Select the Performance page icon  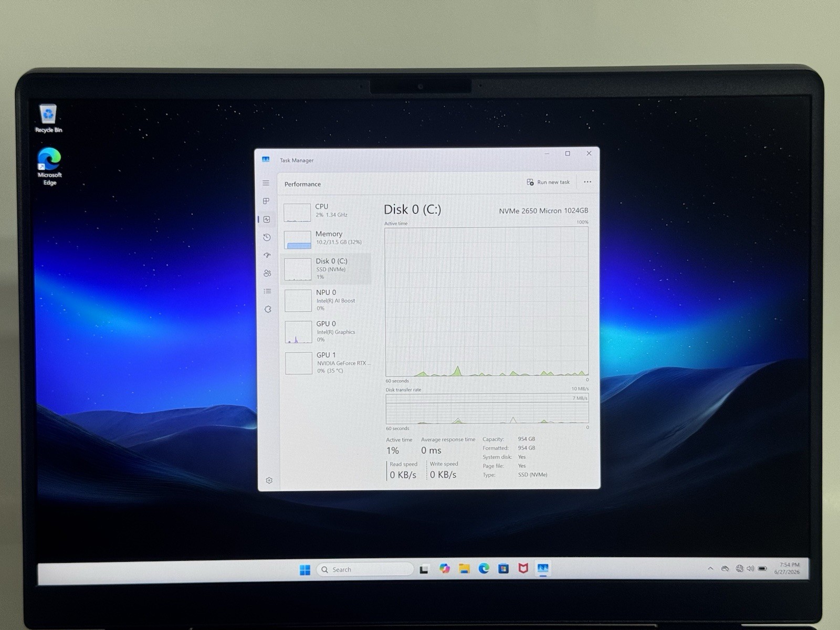pyautogui.click(x=267, y=219)
